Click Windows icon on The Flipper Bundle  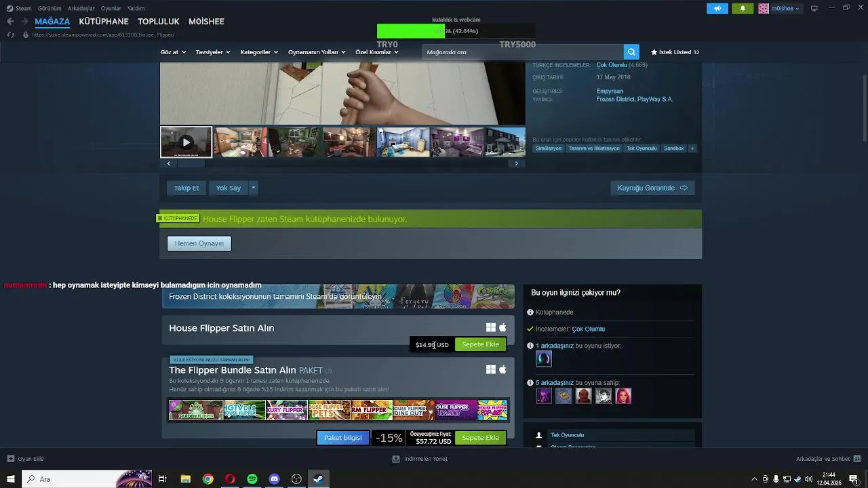point(491,369)
